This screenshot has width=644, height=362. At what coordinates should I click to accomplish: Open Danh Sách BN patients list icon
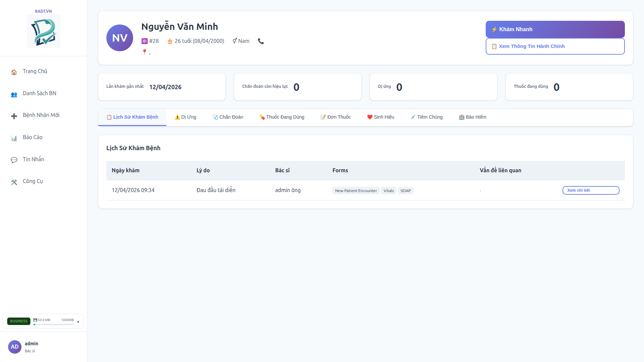[14, 94]
